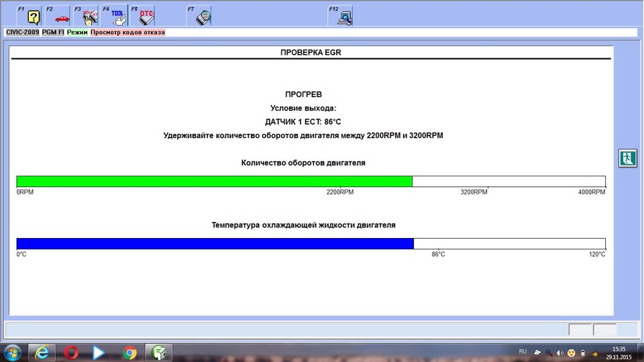Click the Просмотр кодов отказа breadcrumb
This screenshot has width=644, height=362.
click(127, 32)
